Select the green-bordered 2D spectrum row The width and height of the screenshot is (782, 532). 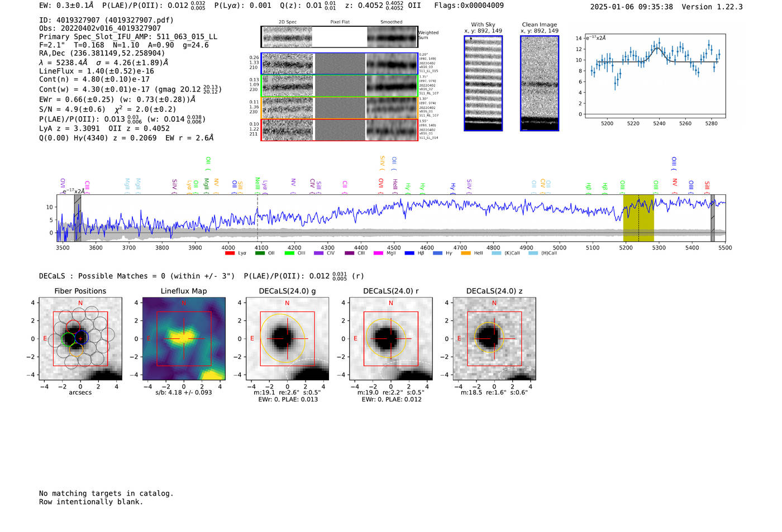point(340,86)
